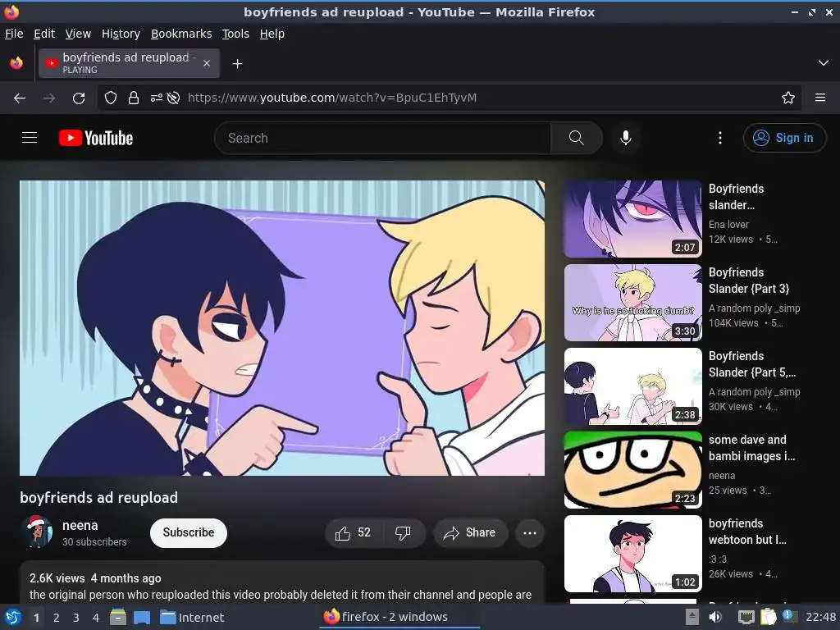
Task: Open tracking protection shield icon
Action: tap(111, 98)
